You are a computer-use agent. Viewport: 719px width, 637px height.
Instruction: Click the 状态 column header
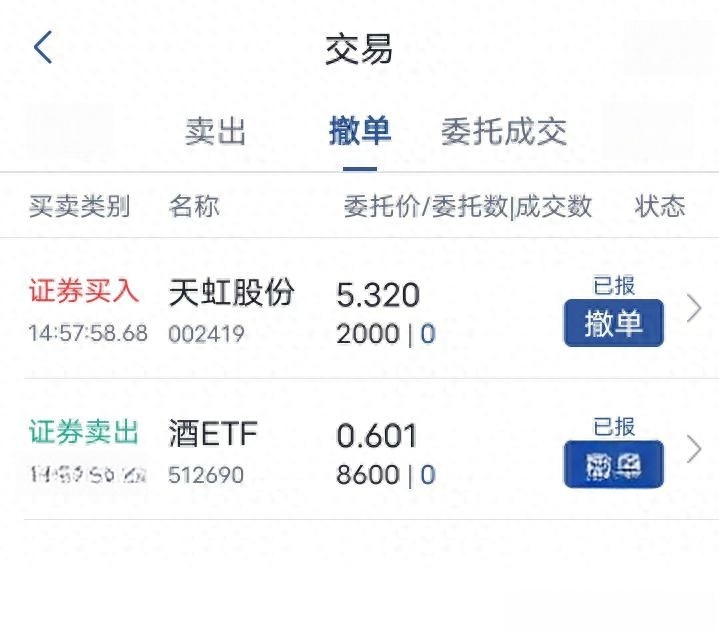(x=660, y=205)
